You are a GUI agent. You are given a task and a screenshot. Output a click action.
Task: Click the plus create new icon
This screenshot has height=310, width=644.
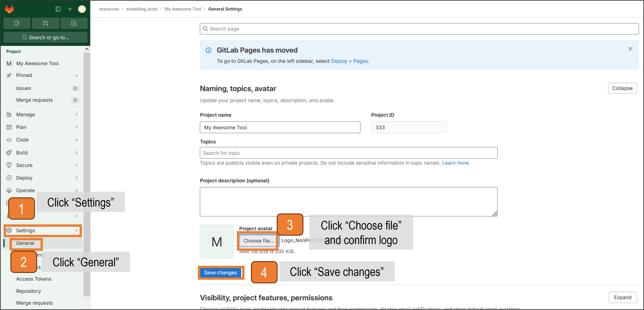tap(70, 9)
